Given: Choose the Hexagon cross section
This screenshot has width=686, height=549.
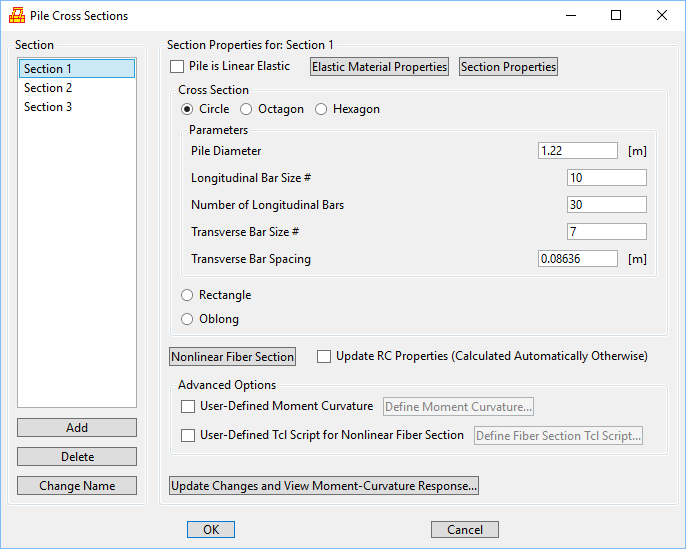Looking at the screenshot, I should (321, 109).
